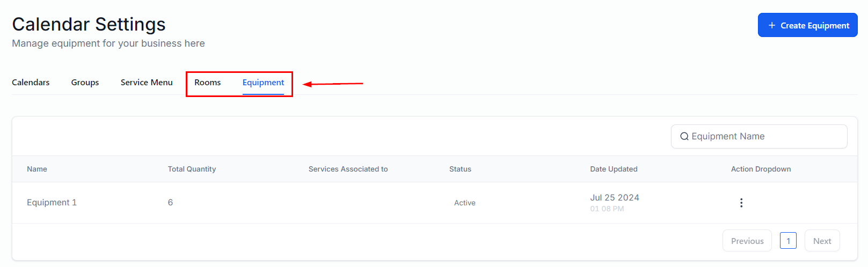Click the Status column header
The width and height of the screenshot is (868, 267).
click(460, 169)
